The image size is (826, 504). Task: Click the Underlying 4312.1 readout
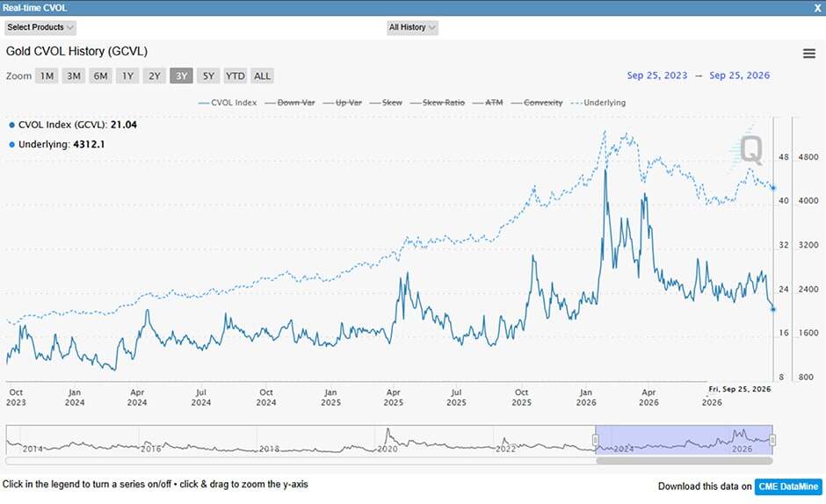[x=57, y=144]
